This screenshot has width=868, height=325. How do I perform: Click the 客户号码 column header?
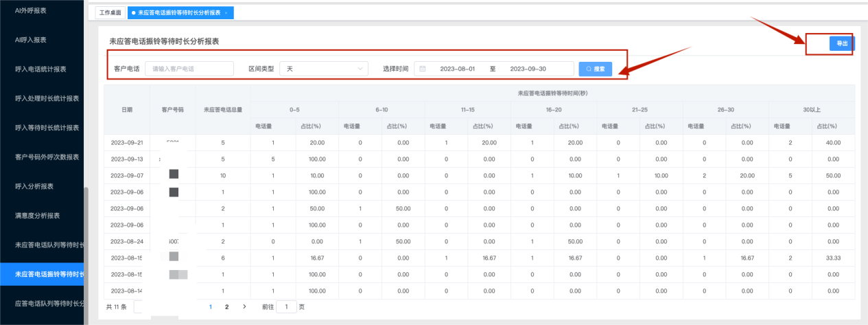[x=172, y=110]
